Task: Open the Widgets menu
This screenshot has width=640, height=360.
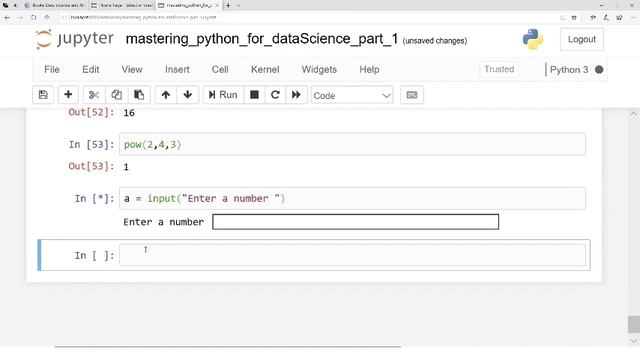Action: pyautogui.click(x=319, y=69)
